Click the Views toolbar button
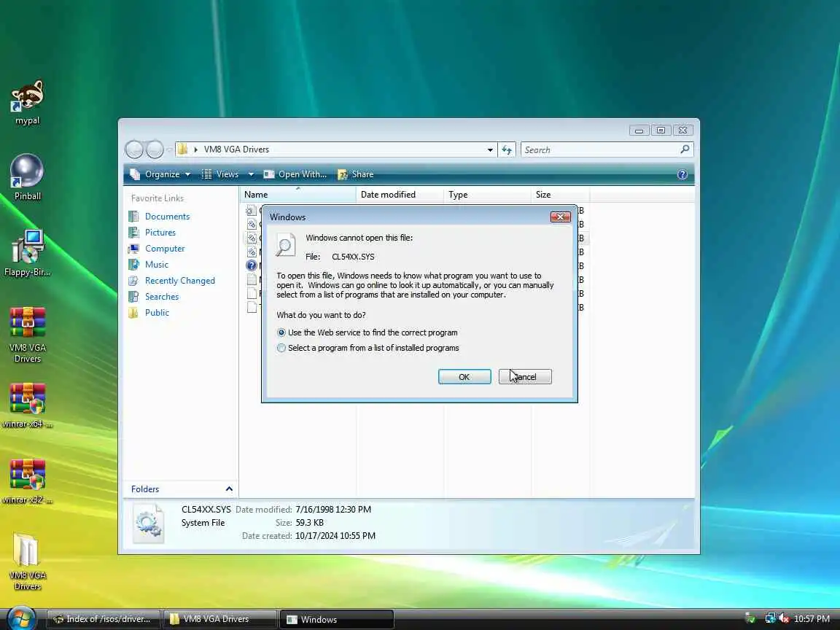Viewport: 840px width, 630px height. [x=220, y=174]
